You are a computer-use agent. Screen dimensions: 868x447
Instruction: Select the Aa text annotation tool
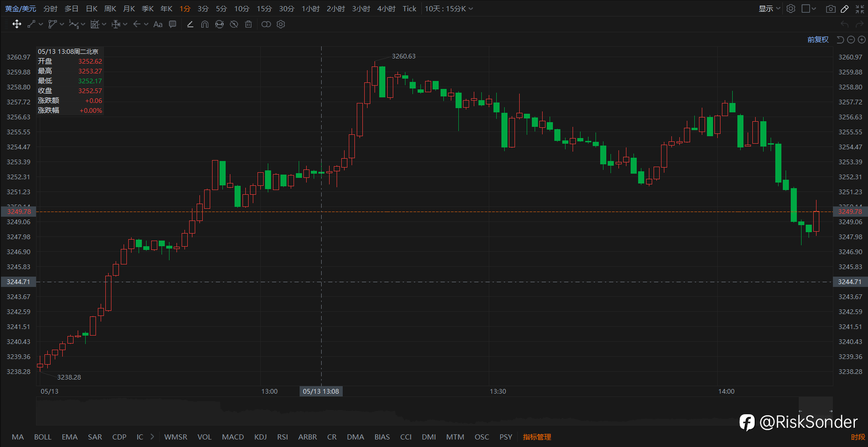158,24
